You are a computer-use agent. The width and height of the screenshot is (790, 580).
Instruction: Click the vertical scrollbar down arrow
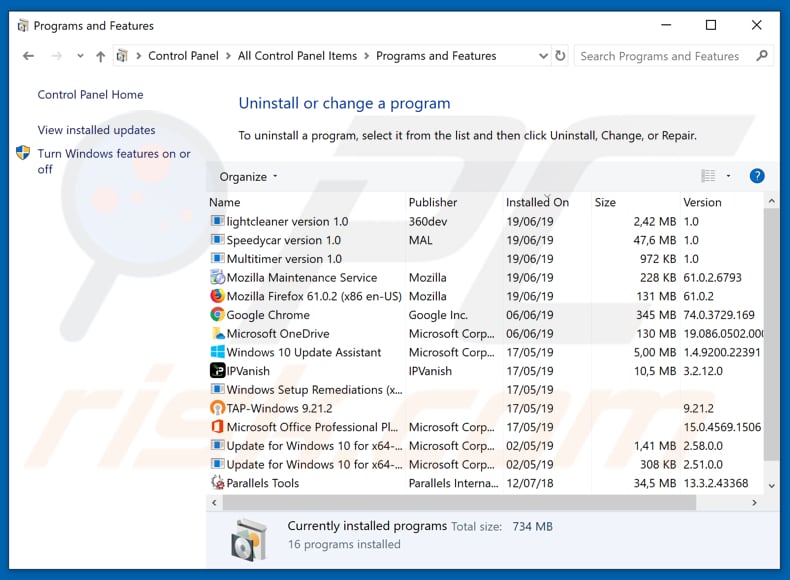[x=771, y=486]
